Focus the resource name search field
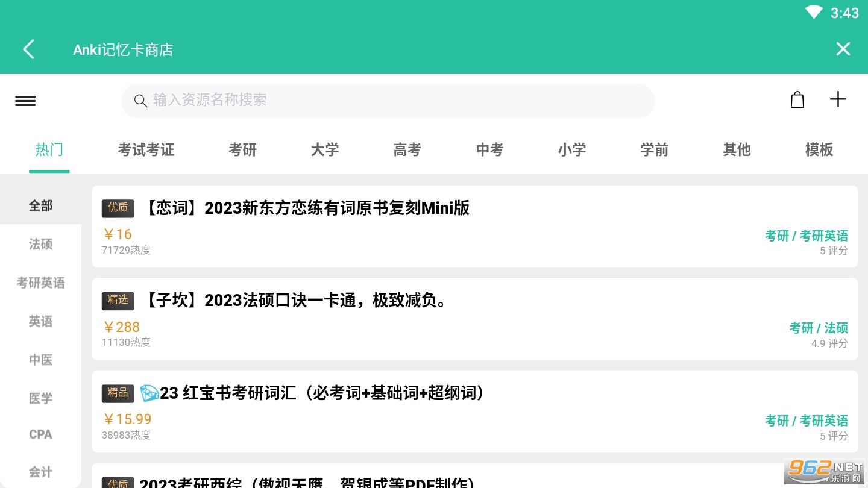This screenshot has width=868, height=488. (398, 100)
